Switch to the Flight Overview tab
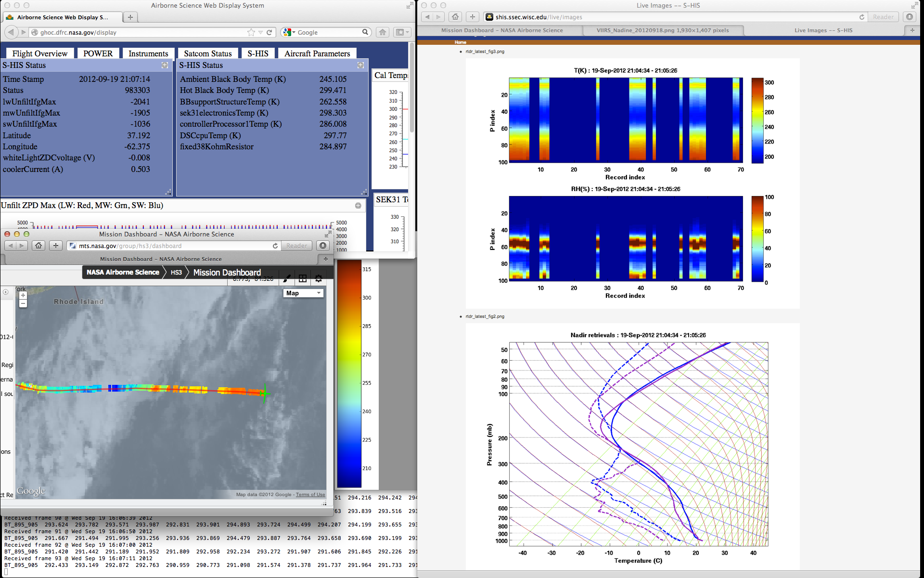Viewport: 924px width, 578px height. point(39,53)
